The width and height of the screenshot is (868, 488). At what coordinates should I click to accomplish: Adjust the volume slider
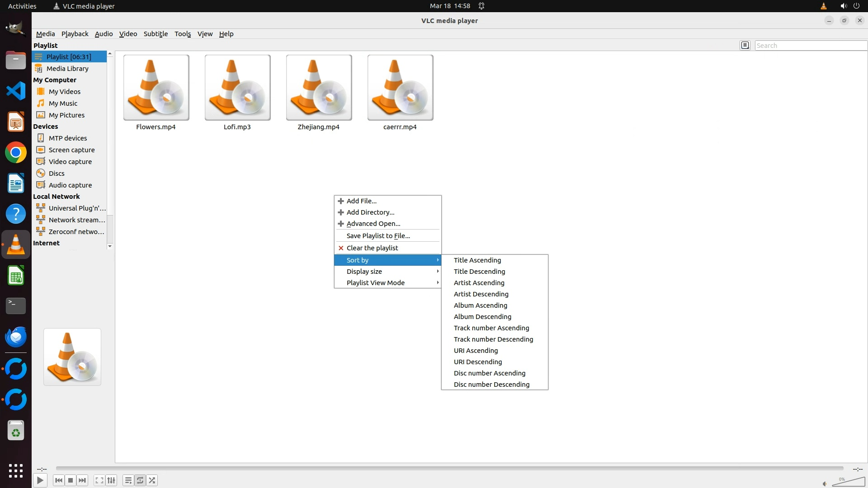pos(849,482)
